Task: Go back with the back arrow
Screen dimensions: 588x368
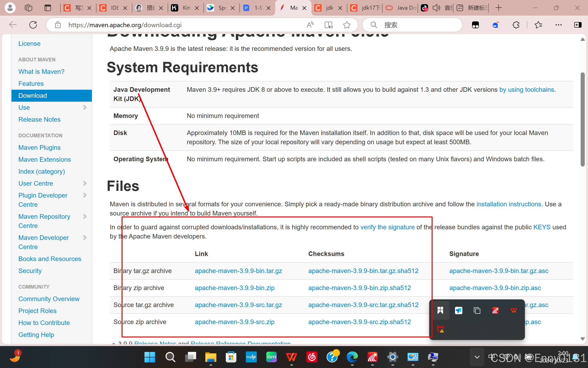Action: point(13,25)
